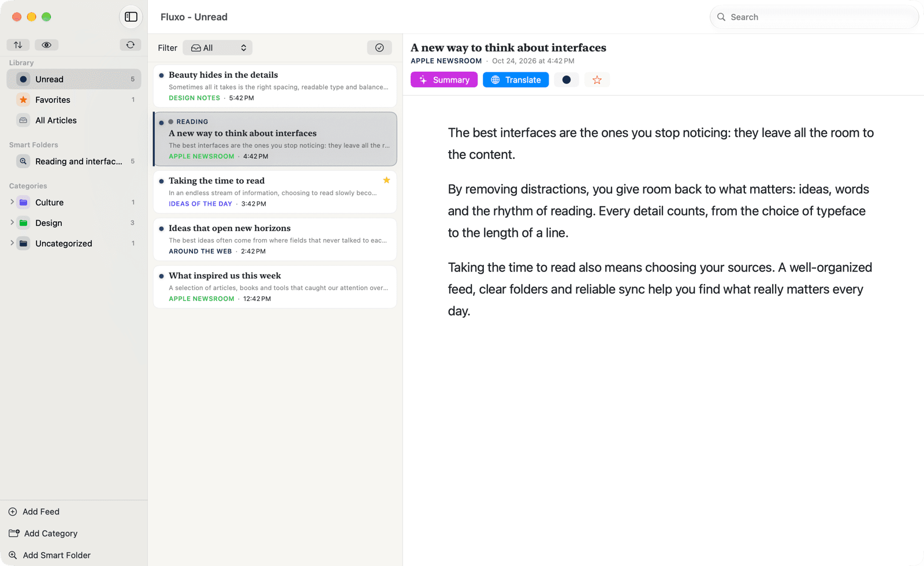Click the green Design folder icon
The image size is (924, 566).
[24, 222]
